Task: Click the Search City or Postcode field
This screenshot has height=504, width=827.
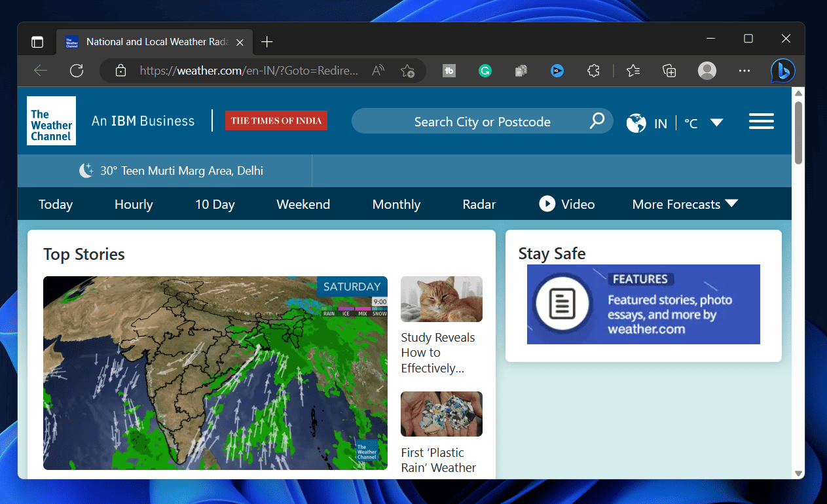Action: coord(482,122)
